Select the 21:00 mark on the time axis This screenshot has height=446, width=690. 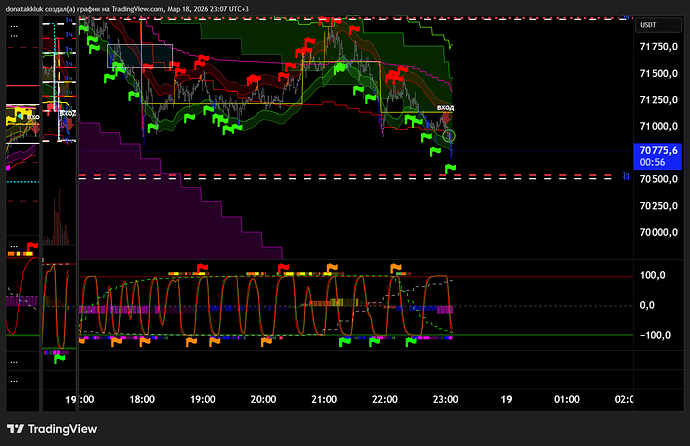pyautogui.click(x=323, y=398)
